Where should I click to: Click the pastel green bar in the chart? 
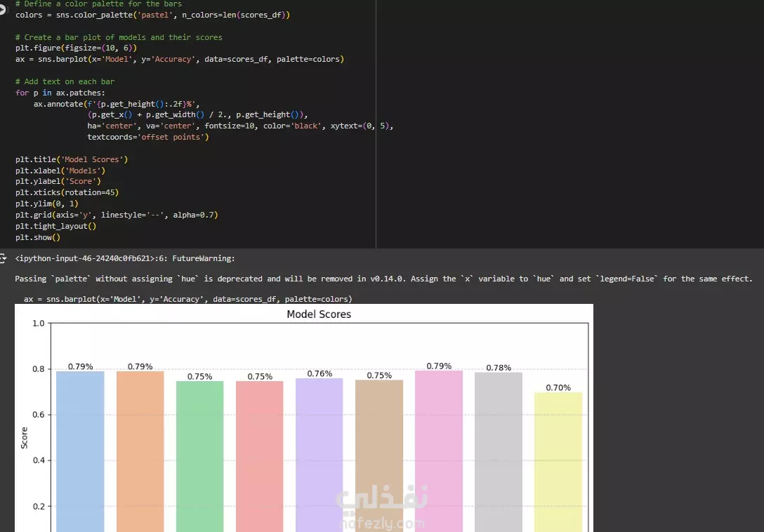coord(199,456)
